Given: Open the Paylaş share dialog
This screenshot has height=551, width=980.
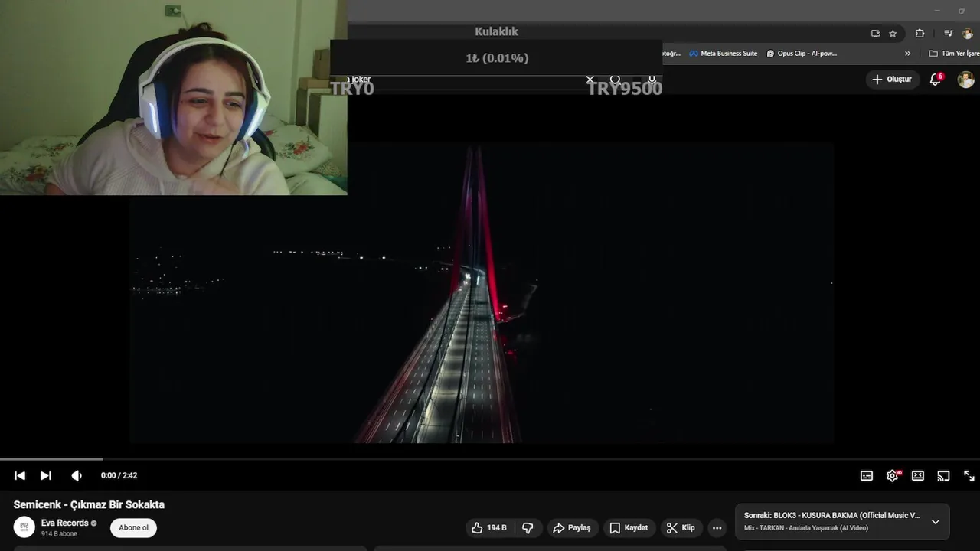Looking at the screenshot, I should (572, 527).
